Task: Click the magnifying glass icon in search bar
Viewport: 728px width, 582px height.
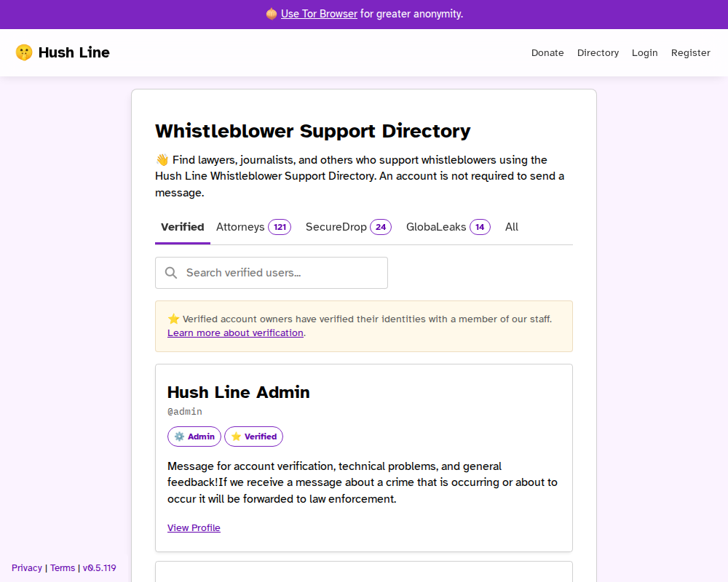Action: [171, 272]
